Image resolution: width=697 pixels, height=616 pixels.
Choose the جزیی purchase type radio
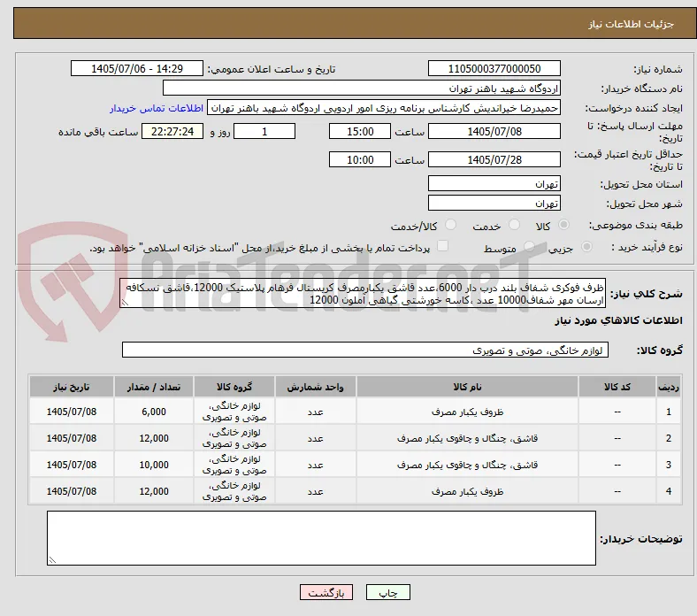(x=586, y=247)
